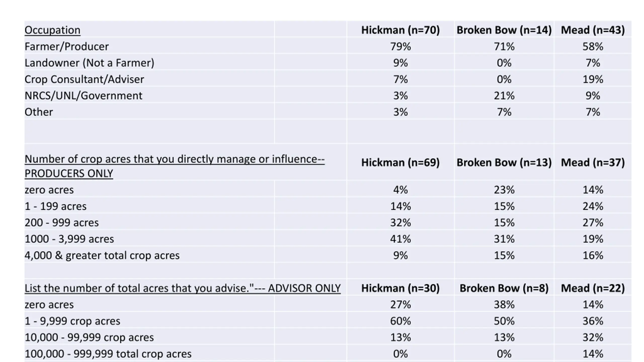Open the PRODUCERS ONLY crop acres heading

coord(175,166)
